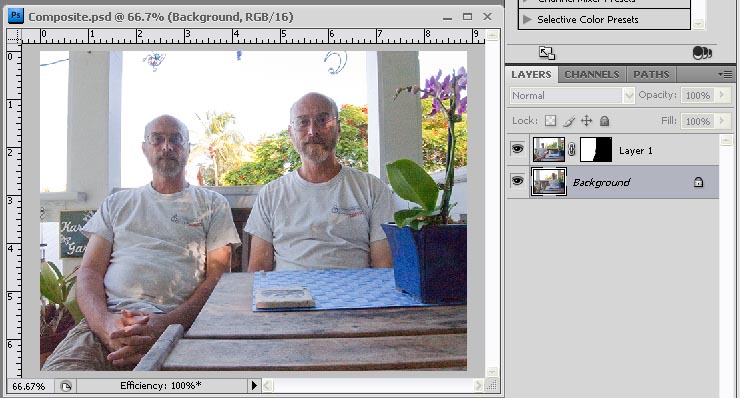
Task: Click the ruler origin corner box
Action: 14,36
